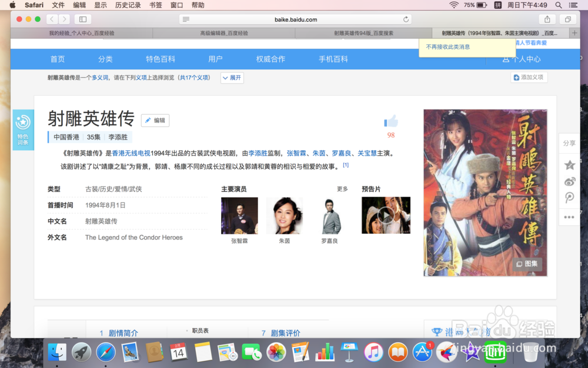Open more share options ellipsis

click(x=569, y=217)
